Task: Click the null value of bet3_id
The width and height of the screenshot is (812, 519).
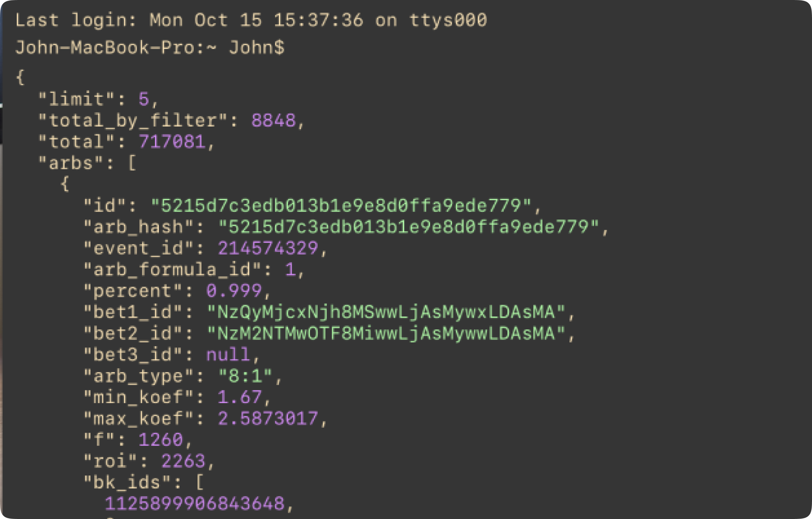Action: (228, 355)
